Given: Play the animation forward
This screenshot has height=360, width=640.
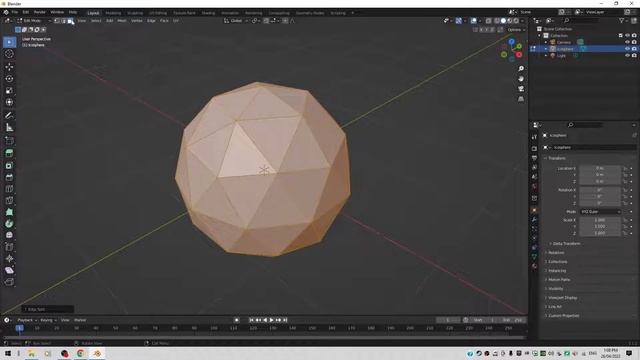Looking at the screenshot, I should coord(271,320).
